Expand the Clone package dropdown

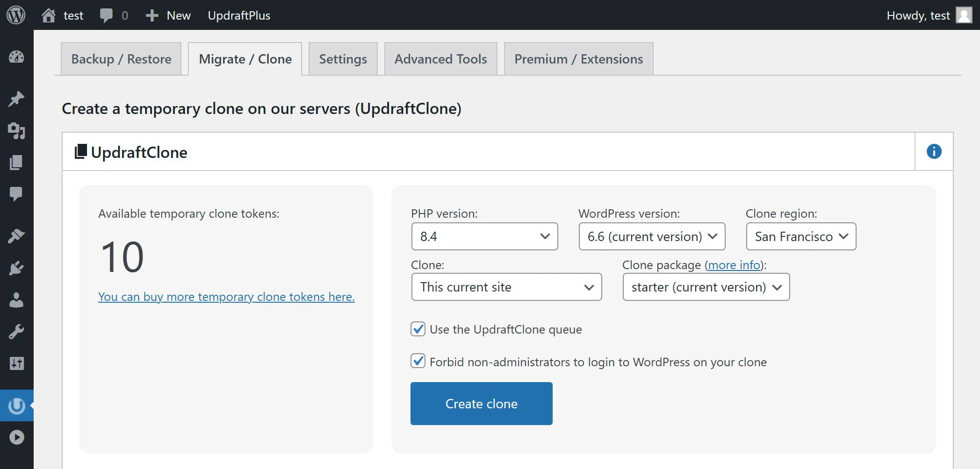(x=706, y=287)
